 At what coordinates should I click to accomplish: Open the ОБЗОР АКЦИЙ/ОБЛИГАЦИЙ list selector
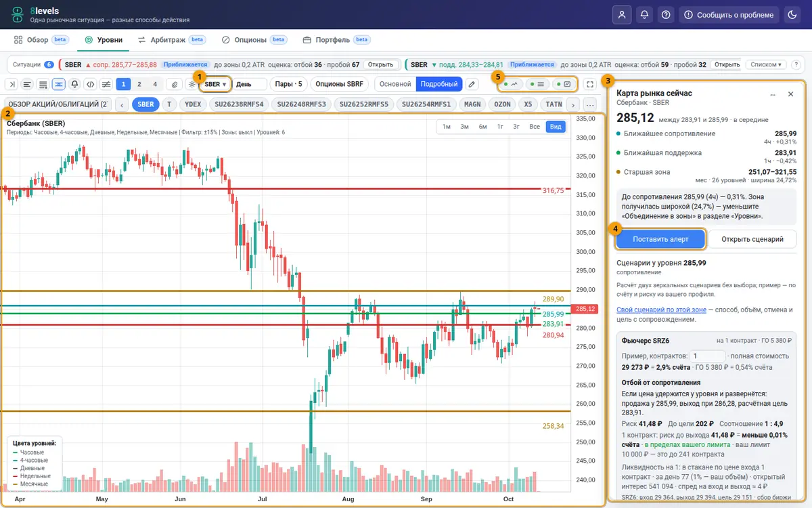(x=58, y=104)
